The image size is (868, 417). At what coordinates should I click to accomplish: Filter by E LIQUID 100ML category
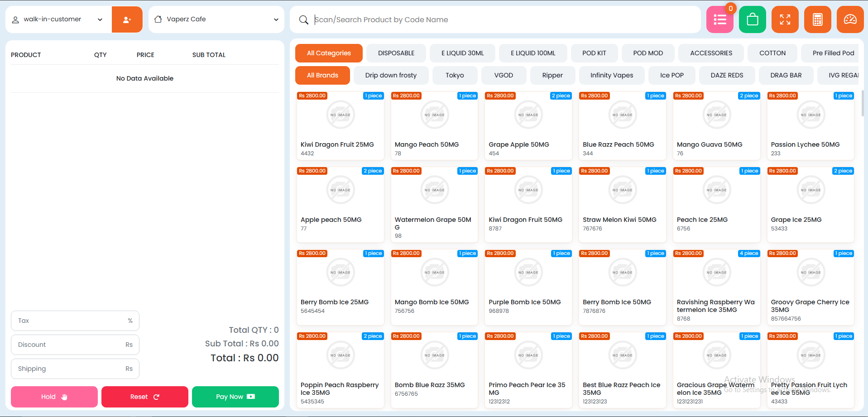[x=533, y=53]
